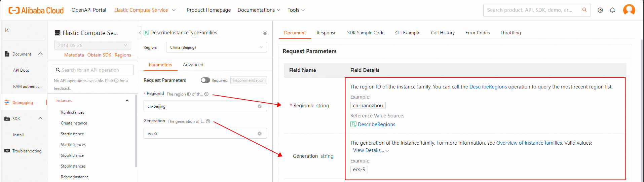The image size is (644, 182).
Task: Open the notifications bell
Action: [x=612, y=10]
